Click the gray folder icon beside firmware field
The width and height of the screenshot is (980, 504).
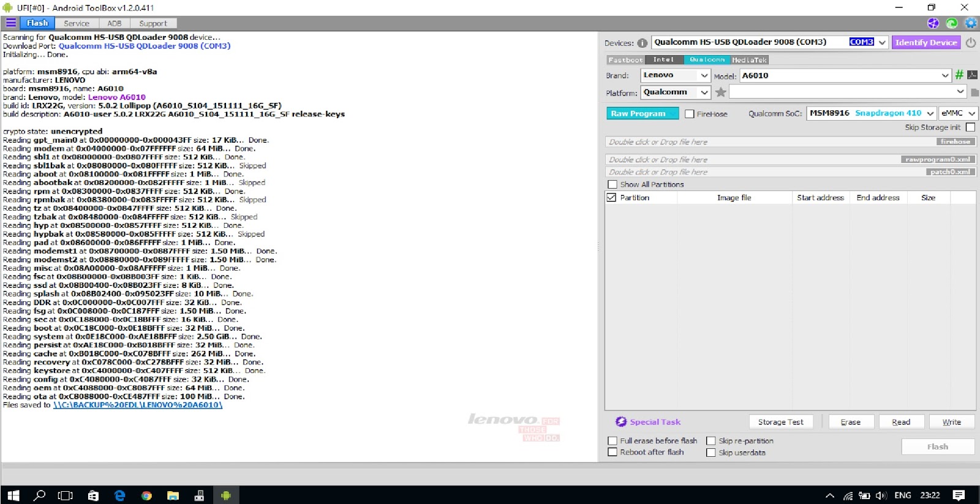pyautogui.click(x=974, y=92)
